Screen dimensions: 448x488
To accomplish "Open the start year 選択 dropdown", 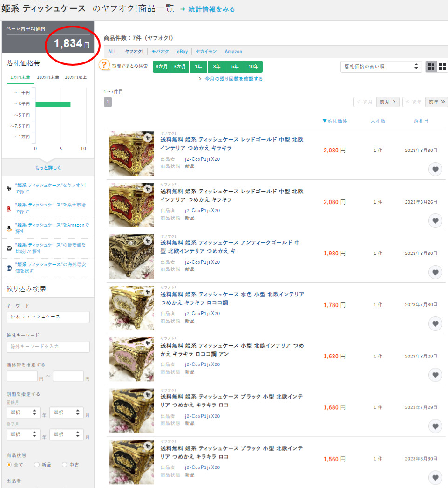I will [22, 412].
